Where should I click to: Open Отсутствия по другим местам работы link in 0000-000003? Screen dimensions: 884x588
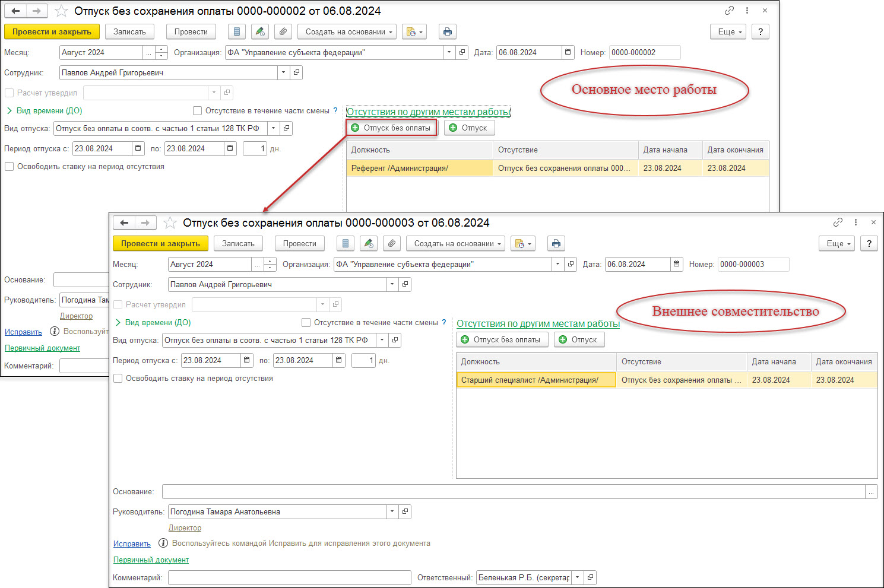(x=538, y=324)
